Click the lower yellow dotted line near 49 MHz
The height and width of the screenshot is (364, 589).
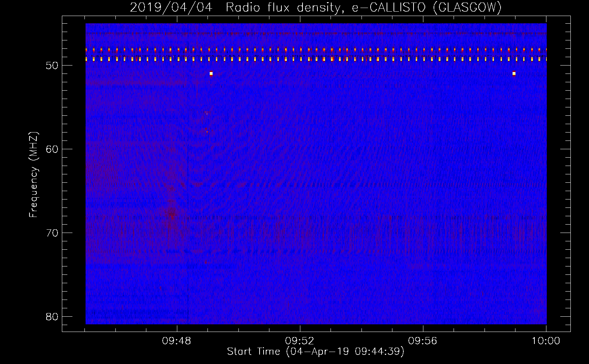(x=316, y=59)
